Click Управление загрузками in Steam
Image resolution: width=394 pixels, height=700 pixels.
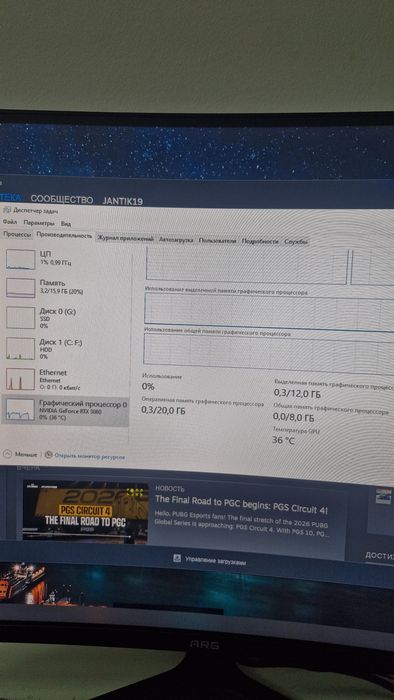tap(215, 561)
